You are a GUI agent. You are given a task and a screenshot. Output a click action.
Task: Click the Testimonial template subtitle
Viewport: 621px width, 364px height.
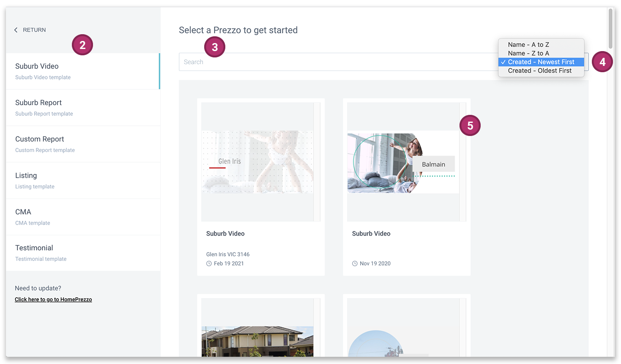tap(41, 259)
